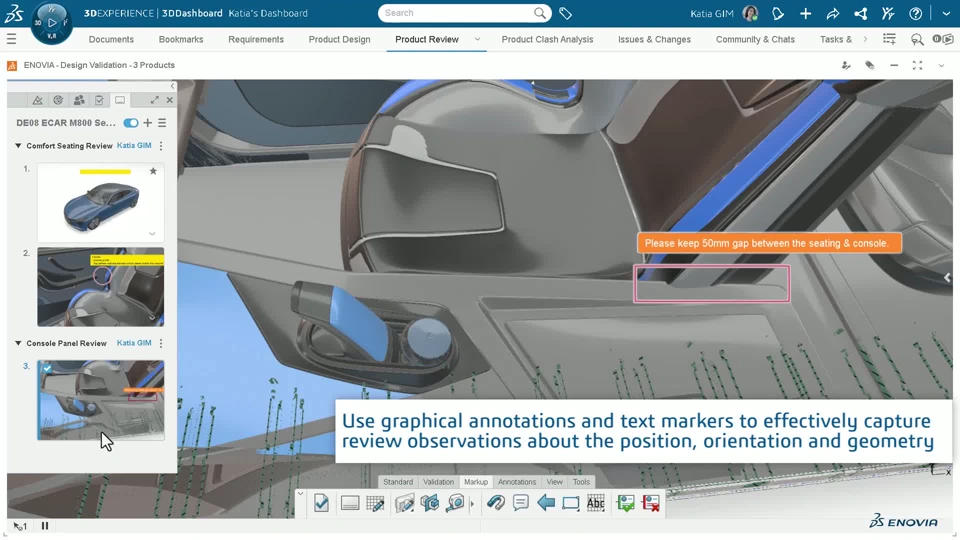Collapse the Console Panel Review section
The height and width of the screenshot is (540, 960).
click(x=18, y=343)
